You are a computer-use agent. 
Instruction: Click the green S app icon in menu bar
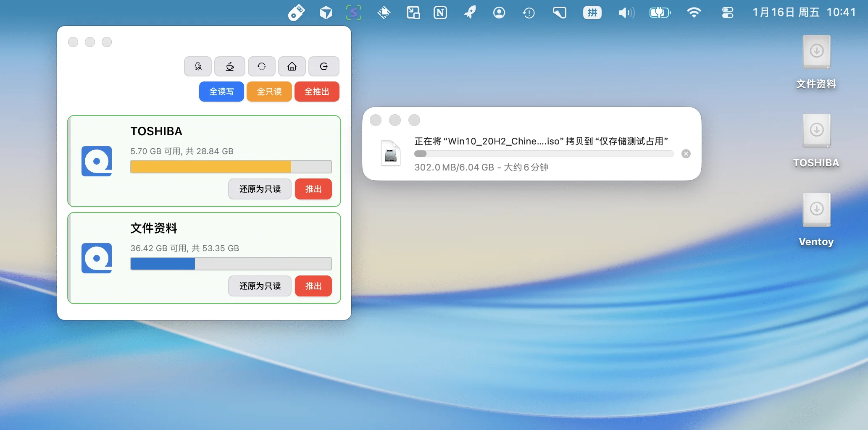coord(353,12)
